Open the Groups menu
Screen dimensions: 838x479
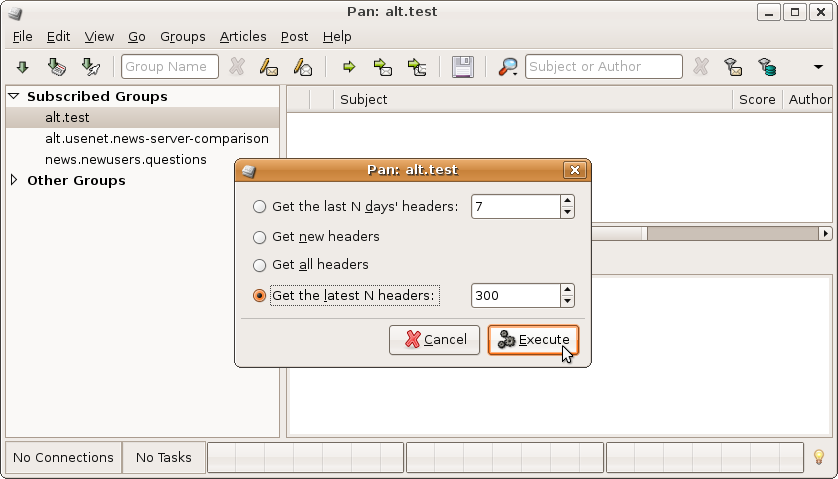(x=182, y=36)
